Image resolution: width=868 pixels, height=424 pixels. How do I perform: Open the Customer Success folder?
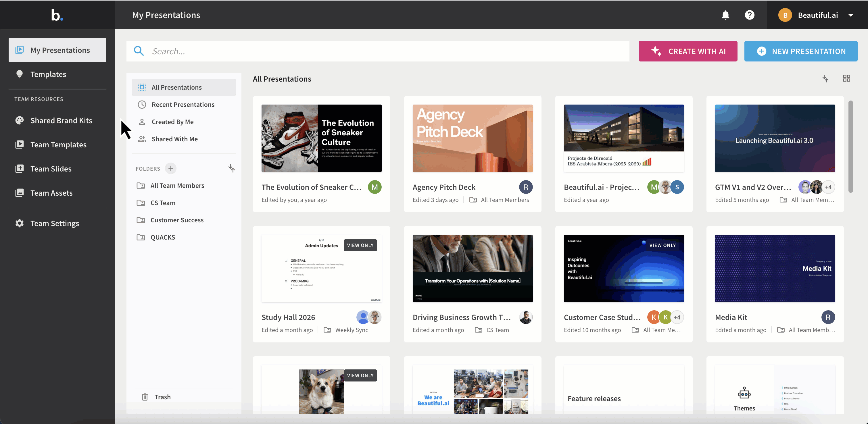[x=184, y=220]
